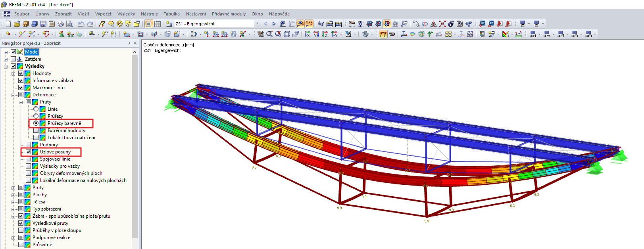Expand the Podporové reakce node

[13, 238]
